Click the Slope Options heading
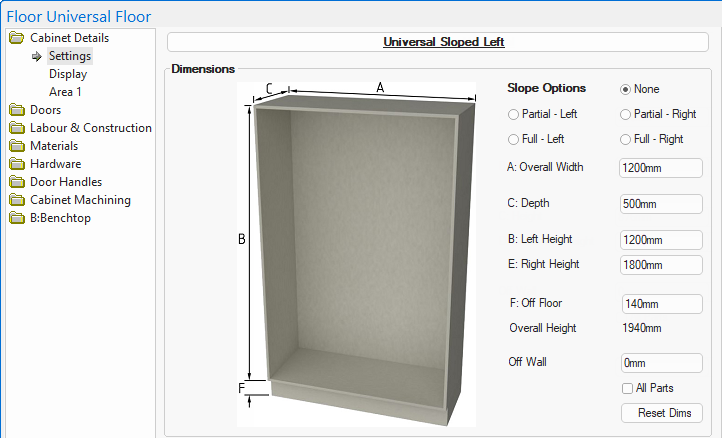The height and width of the screenshot is (438, 723). coord(546,88)
